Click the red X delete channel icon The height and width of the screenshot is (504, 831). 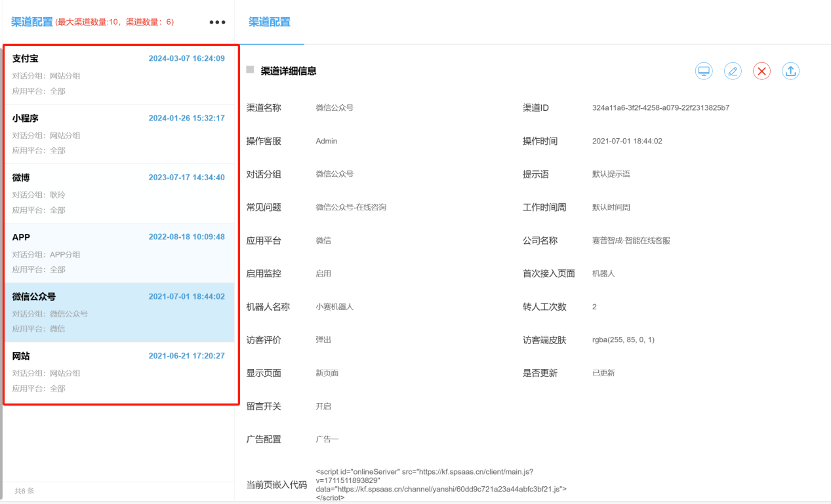(761, 71)
